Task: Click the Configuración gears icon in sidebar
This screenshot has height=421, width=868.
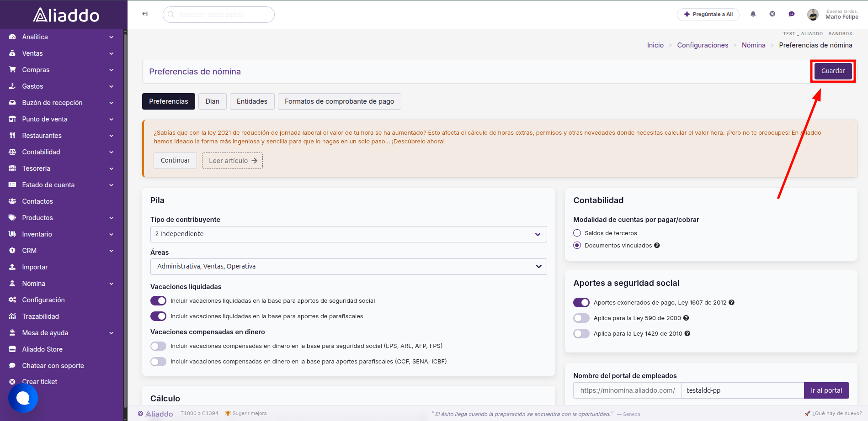Action: tap(12, 300)
